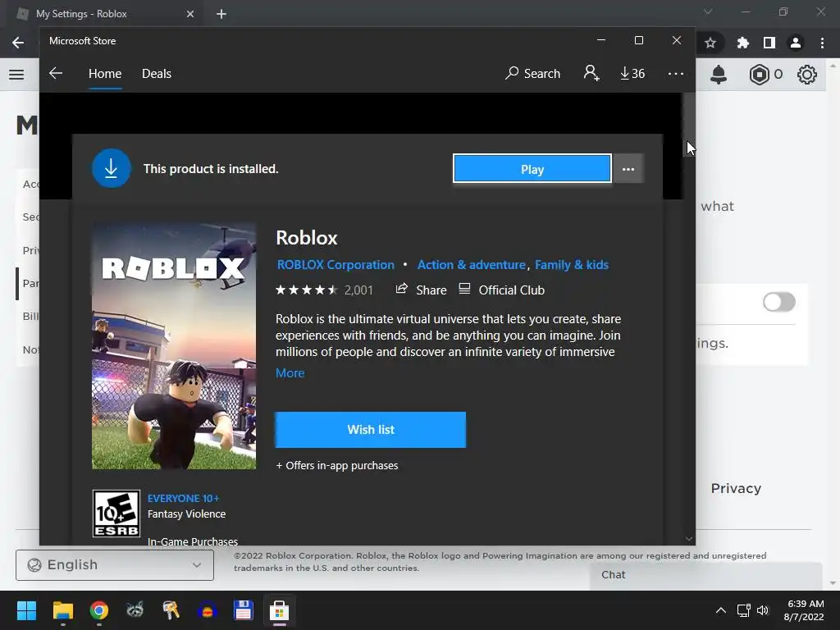Viewport: 840px width, 630px height.
Task: Click the blue download status icon
Action: tap(112, 169)
